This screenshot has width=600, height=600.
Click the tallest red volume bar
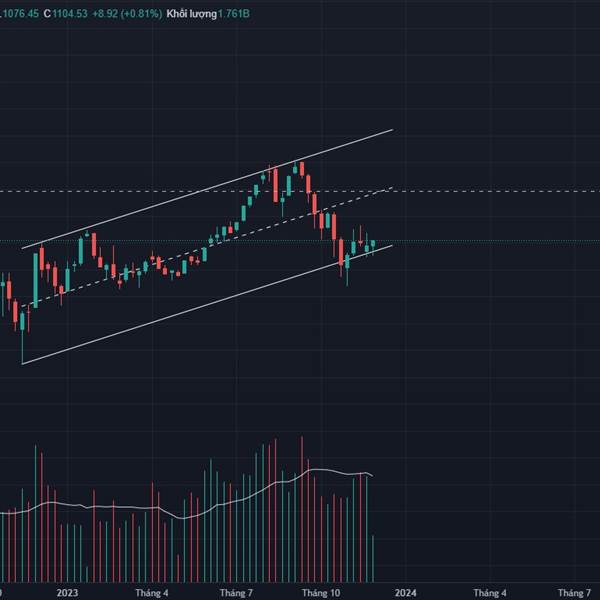(302, 509)
